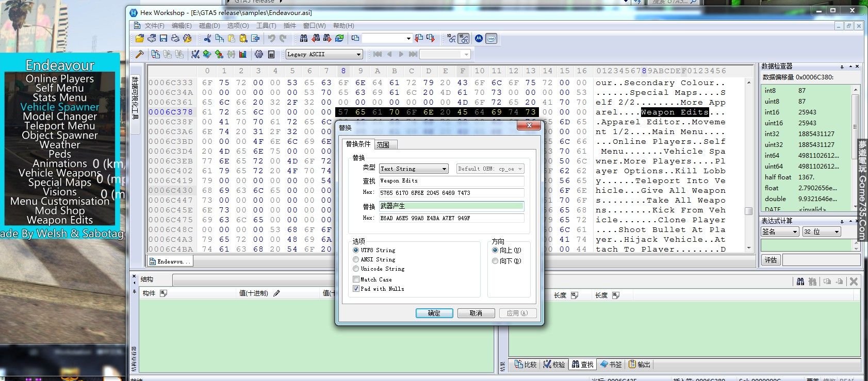868x381 pixels.
Task: Select the Unicode String option
Action: [356, 269]
